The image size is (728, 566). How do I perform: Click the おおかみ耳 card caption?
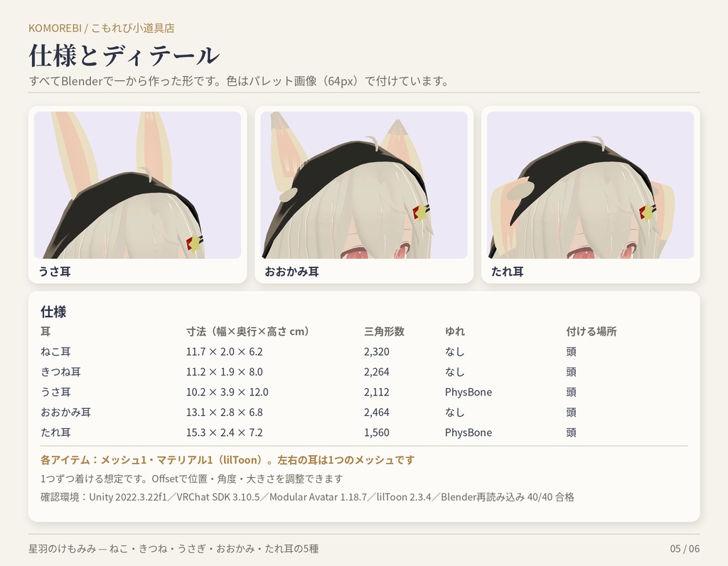[x=291, y=272]
